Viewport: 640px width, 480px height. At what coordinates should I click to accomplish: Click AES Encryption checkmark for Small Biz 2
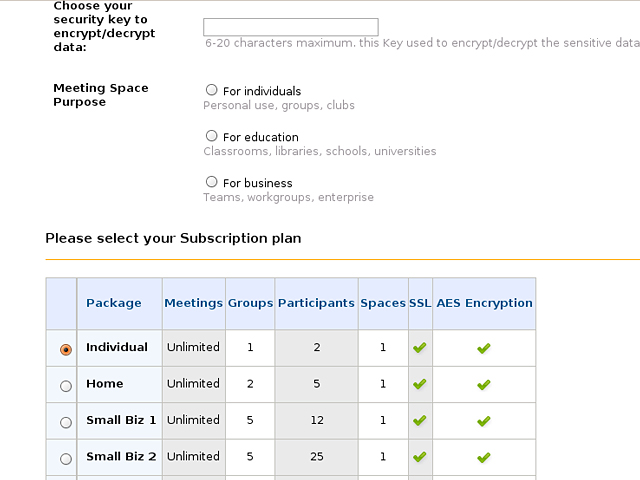tap(484, 457)
